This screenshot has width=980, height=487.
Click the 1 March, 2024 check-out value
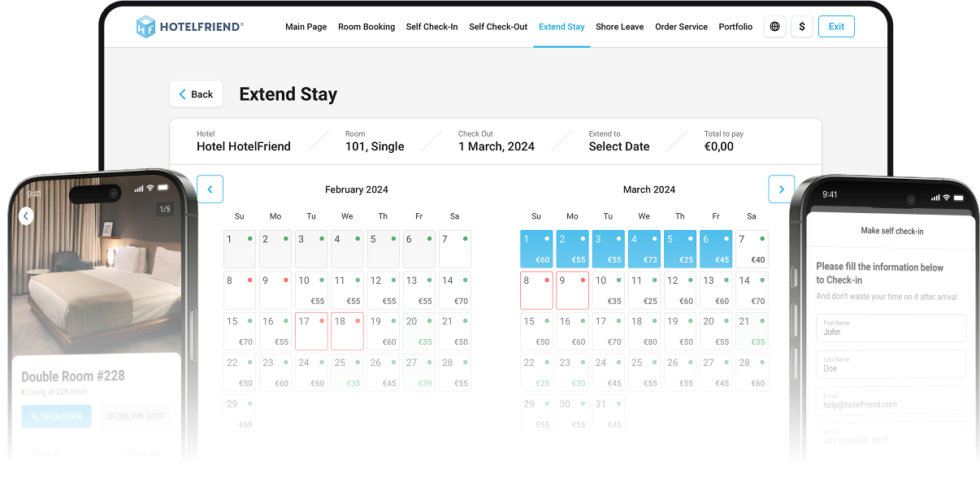(497, 147)
